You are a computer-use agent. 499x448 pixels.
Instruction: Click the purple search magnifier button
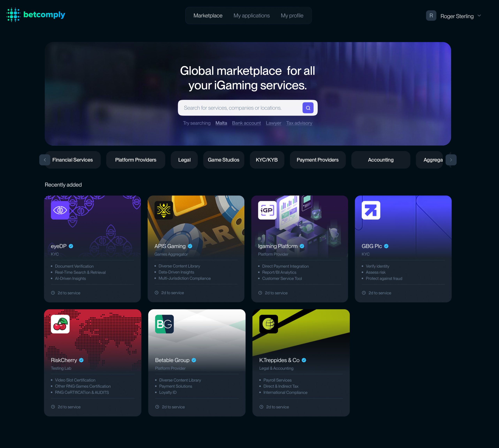pyautogui.click(x=308, y=108)
